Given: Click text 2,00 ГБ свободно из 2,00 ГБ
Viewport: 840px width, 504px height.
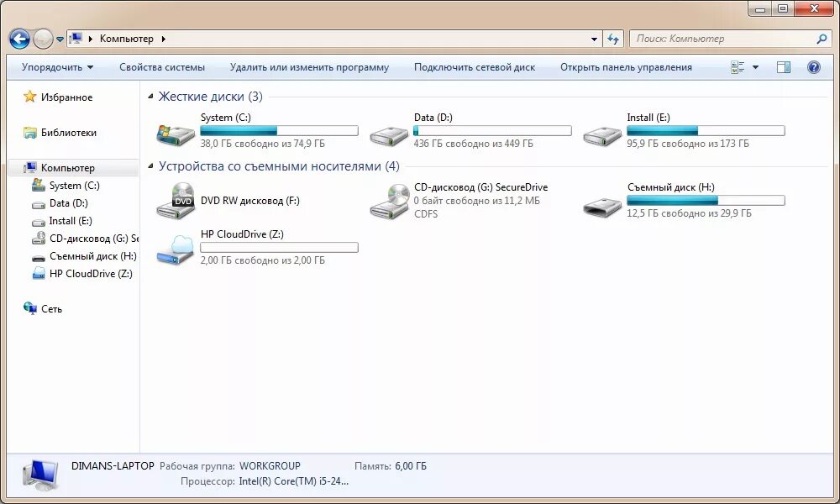Looking at the screenshot, I should point(262,260).
